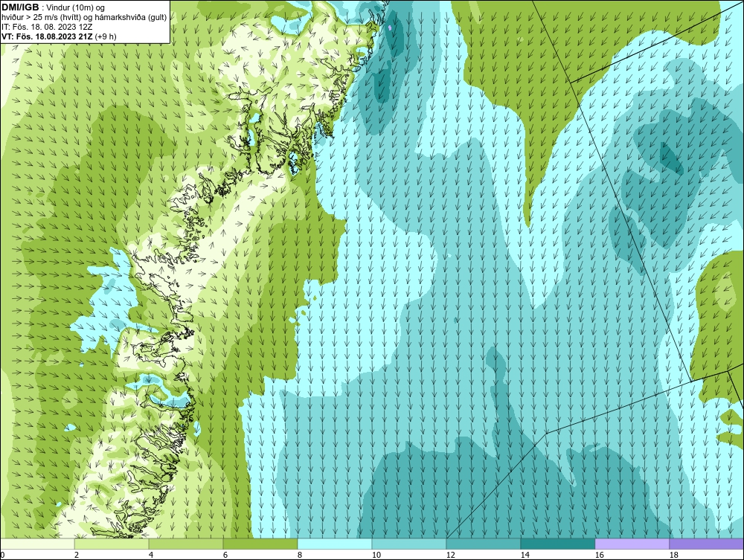Click the 2–4 m/s light green legend swatch
The image size is (744, 560).
[x=112, y=544]
